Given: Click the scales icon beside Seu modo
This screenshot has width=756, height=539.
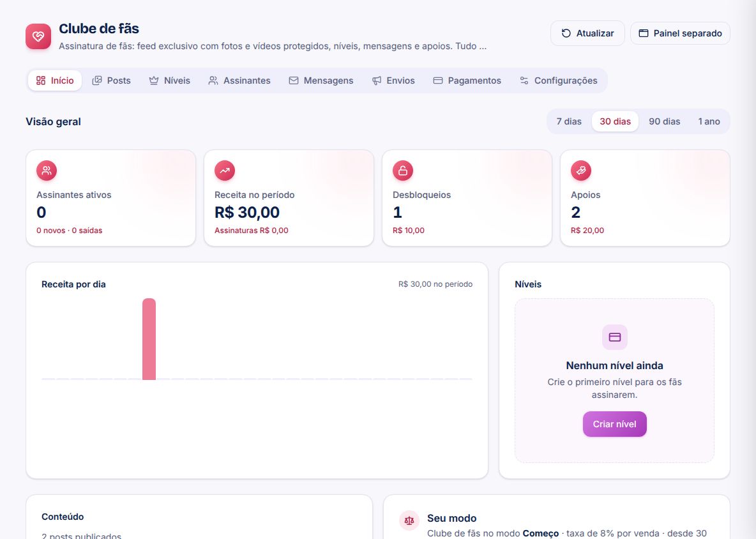Looking at the screenshot, I should pos(409,520).
